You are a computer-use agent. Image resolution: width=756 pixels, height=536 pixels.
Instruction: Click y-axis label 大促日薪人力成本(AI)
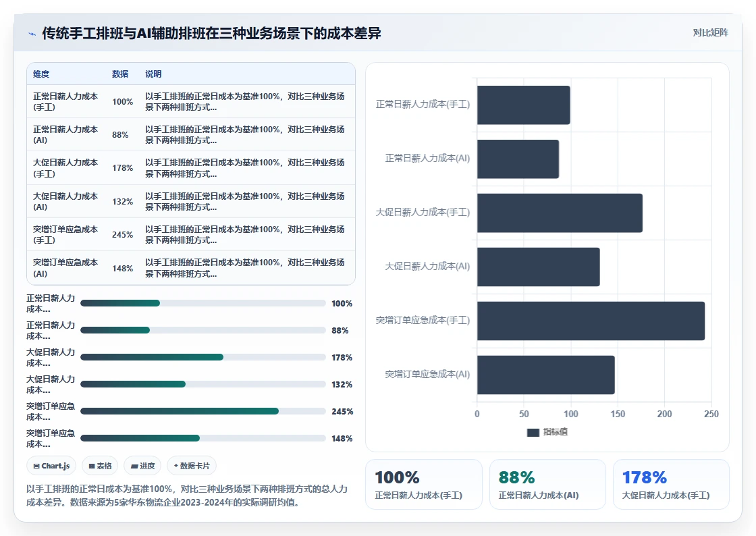(x=427, y=267)
